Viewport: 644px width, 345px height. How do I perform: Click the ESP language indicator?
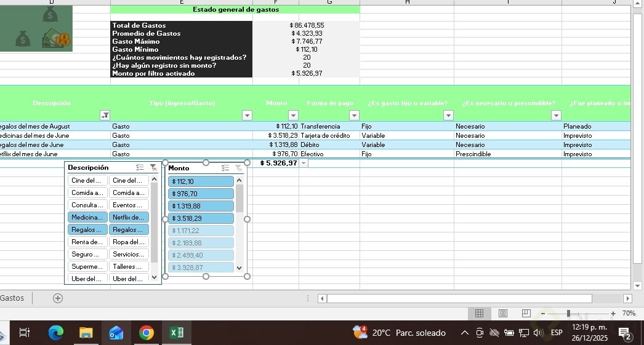[x=557, y=333]
